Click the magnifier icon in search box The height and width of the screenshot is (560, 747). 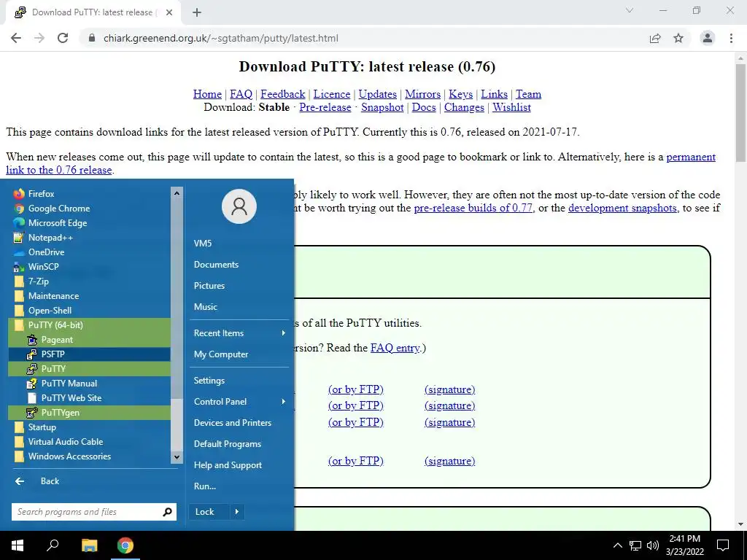click(x=167, y=512)
